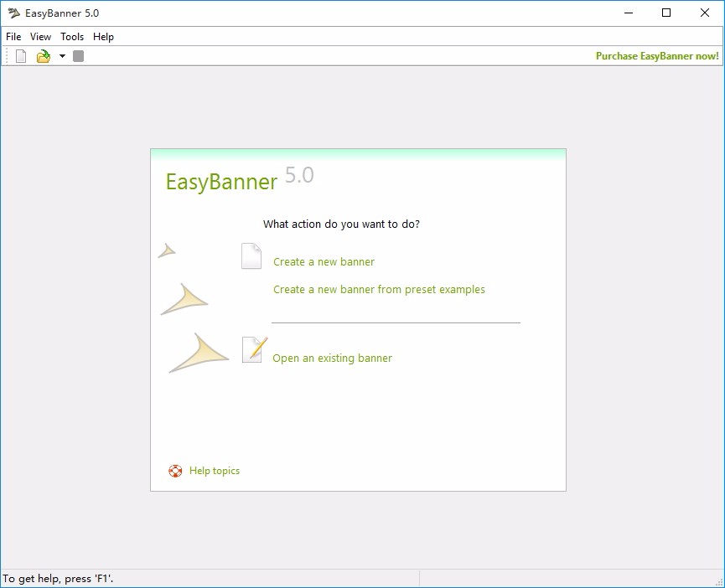
Task: Click the EasyBanner app icon in title bar
Action: (x=14, y=13)
